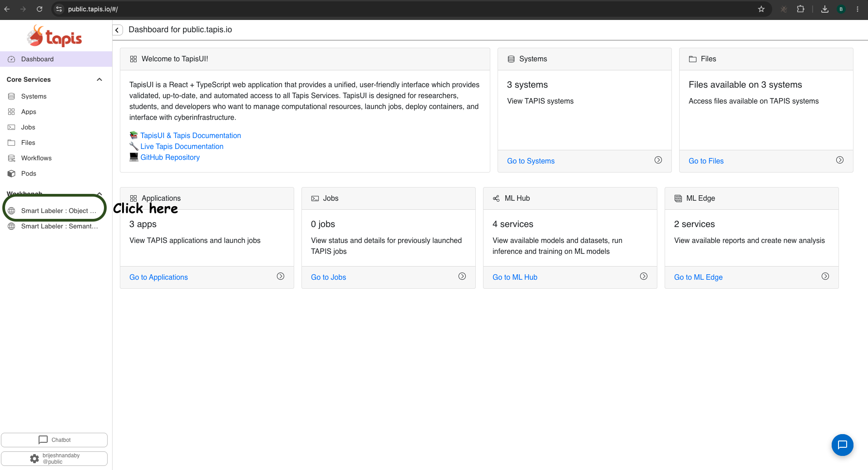The width and height of the screenshot is (868, 470).
Task: Click the '3 systems' heading text
Action: (528, 85)
